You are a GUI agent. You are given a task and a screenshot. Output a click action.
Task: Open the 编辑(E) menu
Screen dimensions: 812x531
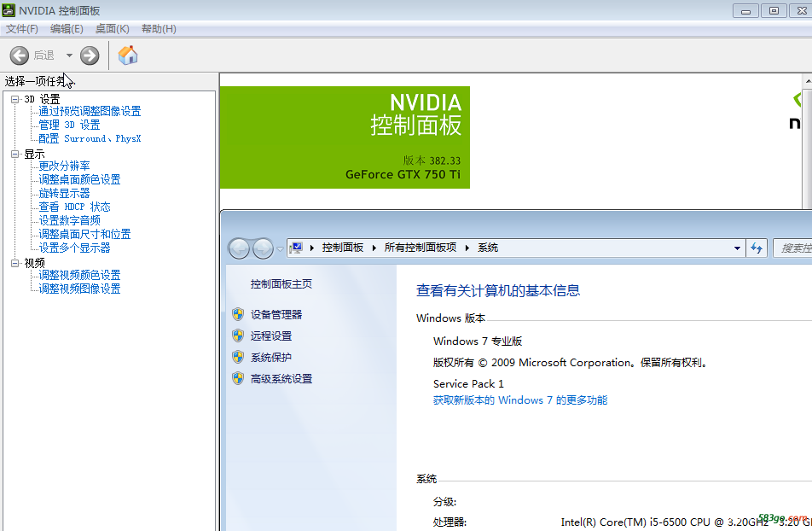click(x=67, y=29)
